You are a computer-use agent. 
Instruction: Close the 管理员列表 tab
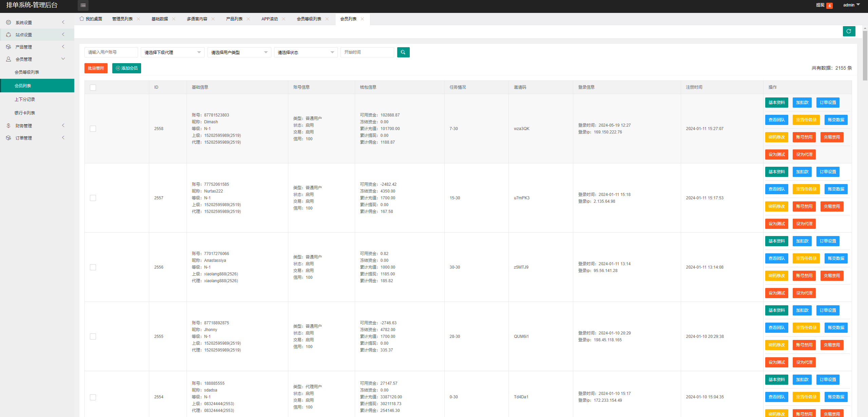[x=138, y=19]
